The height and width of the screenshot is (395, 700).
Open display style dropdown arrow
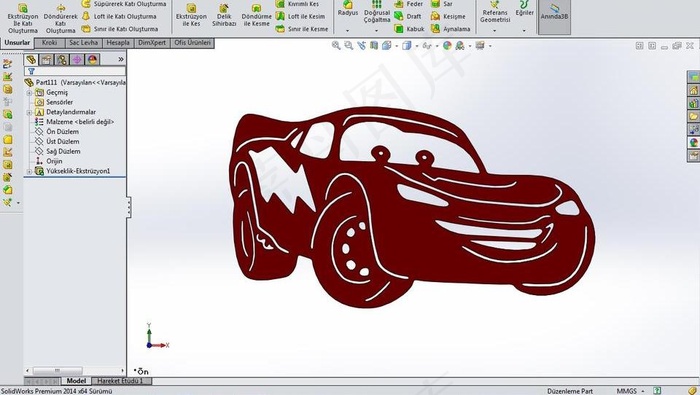coord(417,46)
